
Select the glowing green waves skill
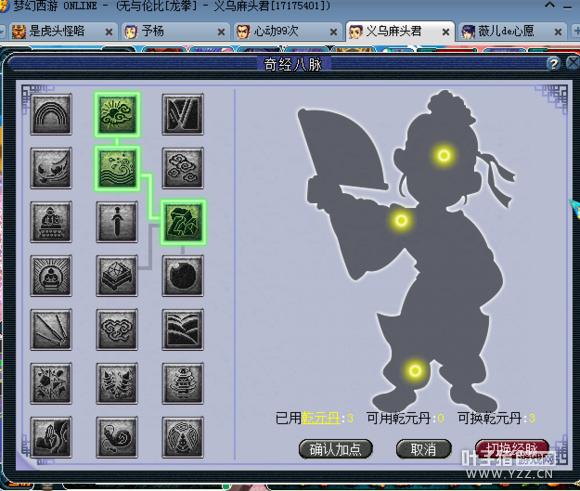point(117,168)
